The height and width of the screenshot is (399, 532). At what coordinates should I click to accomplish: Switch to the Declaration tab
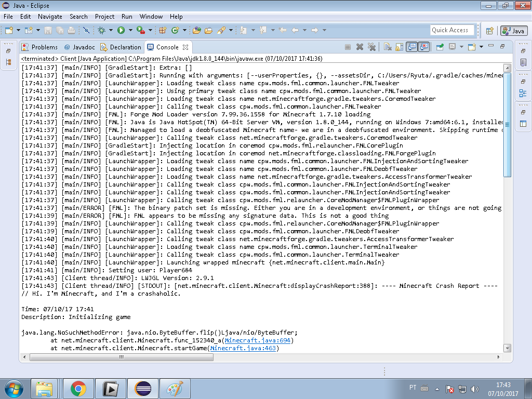click(x=121, y=47)
